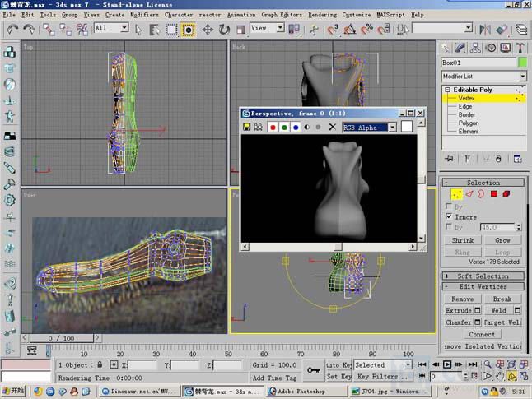Toggle the 3D Snaps icon
The image size is (532, 399).
333,30
